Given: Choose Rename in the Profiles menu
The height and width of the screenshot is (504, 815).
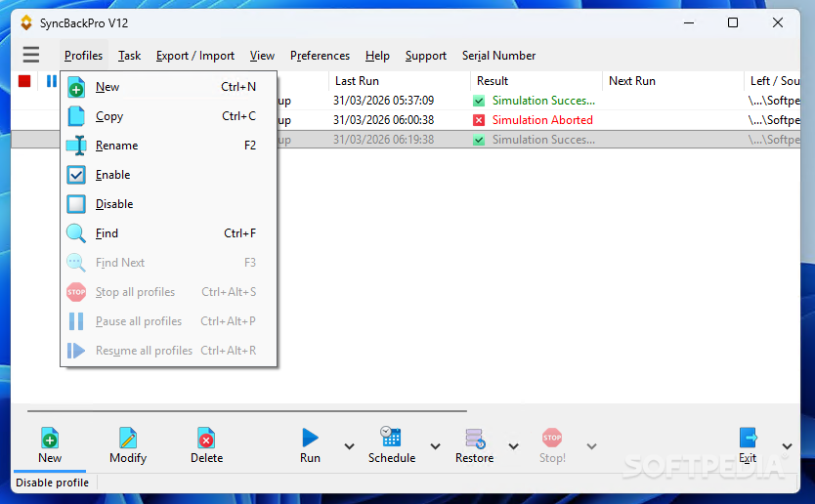Looking at the screenshot, I should point(168,146).
